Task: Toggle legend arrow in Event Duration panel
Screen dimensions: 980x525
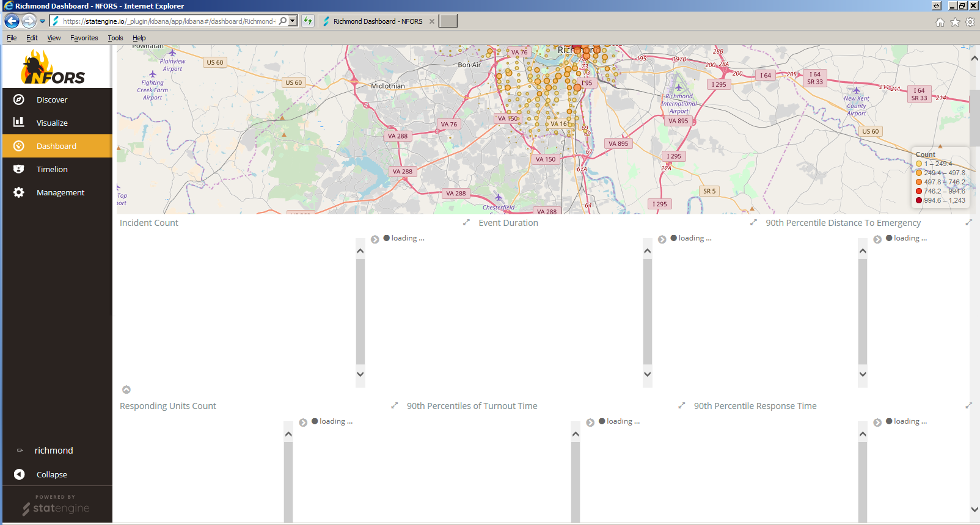Action: [x=662, y=239]
